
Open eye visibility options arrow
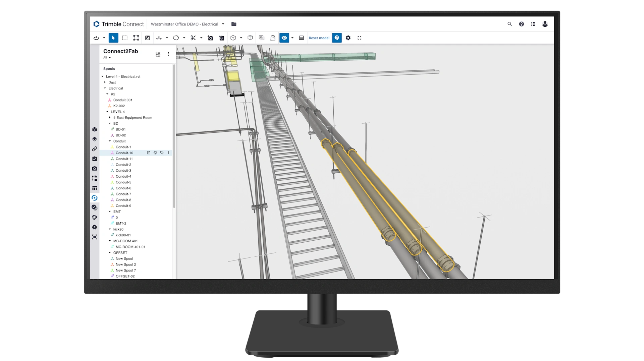292,38
